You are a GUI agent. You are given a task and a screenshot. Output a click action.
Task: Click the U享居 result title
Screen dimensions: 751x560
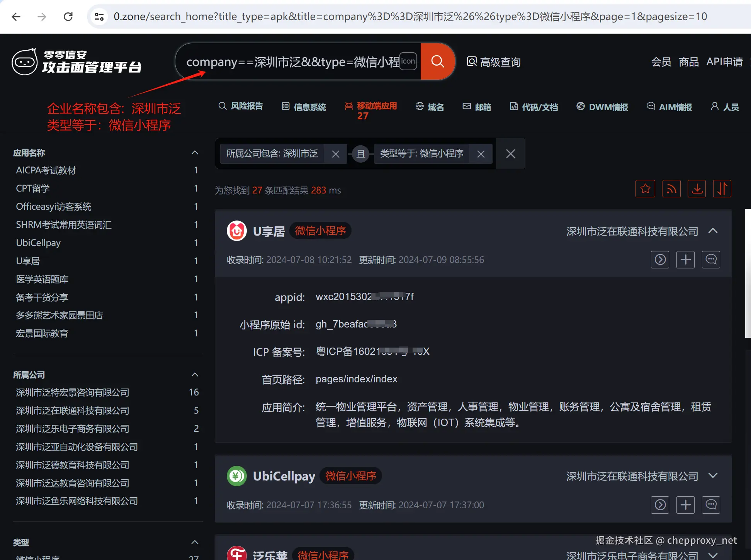coord(269,231)
